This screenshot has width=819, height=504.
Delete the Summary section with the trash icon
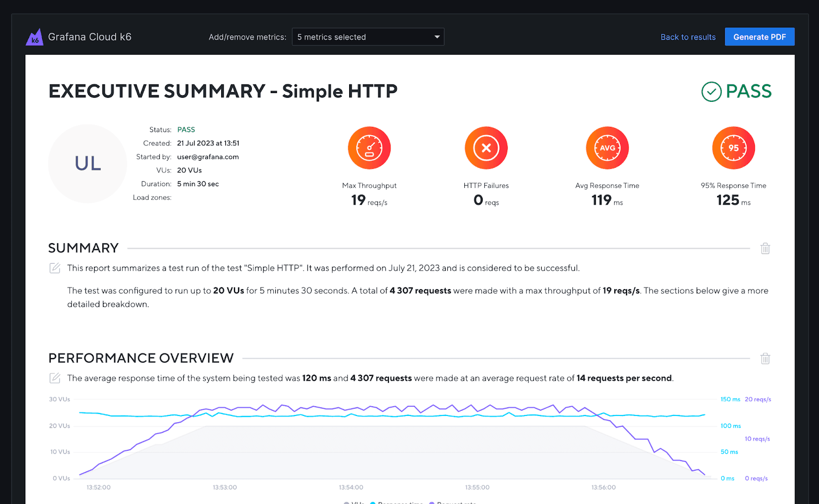pyautogui.click(x=765, y=248)
